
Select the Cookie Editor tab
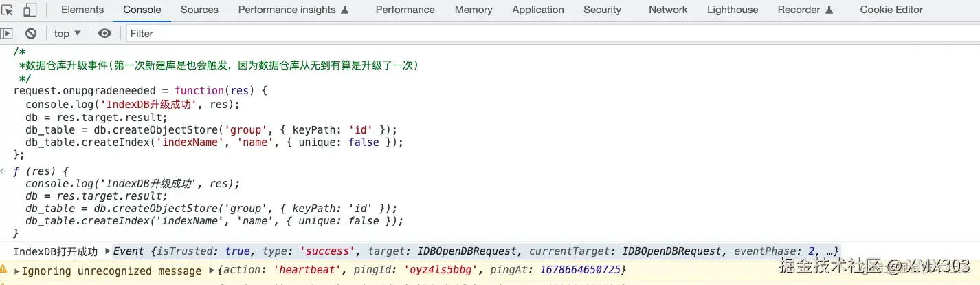891,10
